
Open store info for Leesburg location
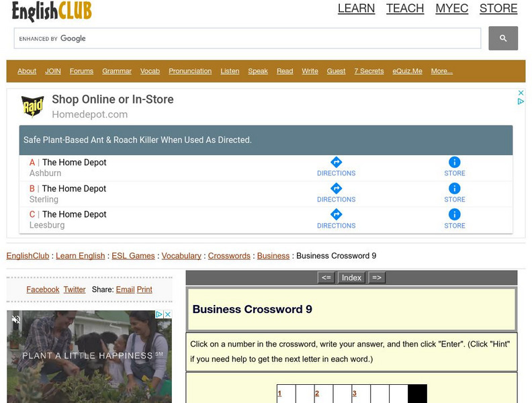(455, 219)
